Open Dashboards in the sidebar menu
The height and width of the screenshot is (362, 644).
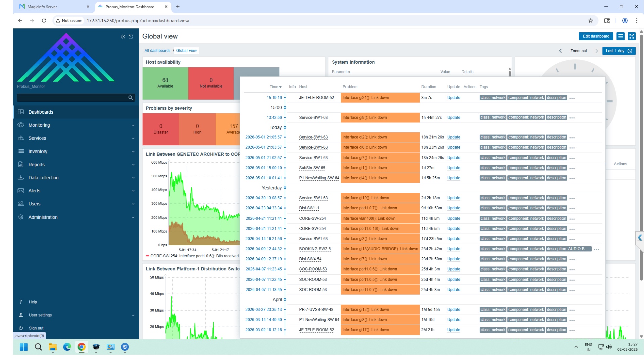point(76,112)
